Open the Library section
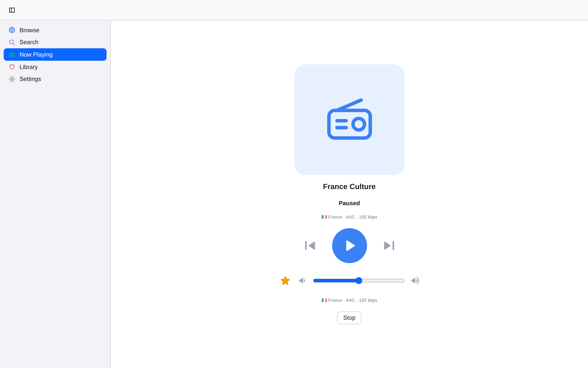 [55, 67]
